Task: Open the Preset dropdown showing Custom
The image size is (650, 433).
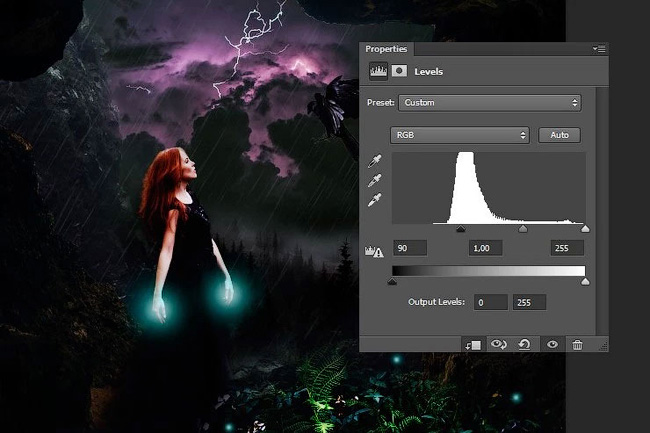Action: (x=490, y=103)
